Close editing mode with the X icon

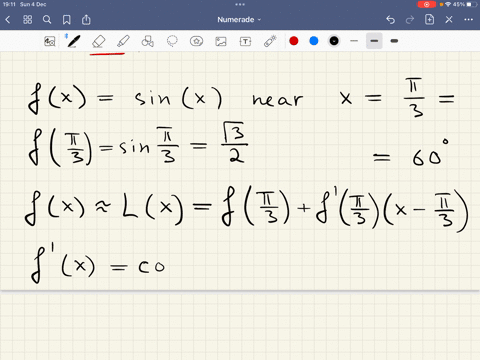(449, 20)
